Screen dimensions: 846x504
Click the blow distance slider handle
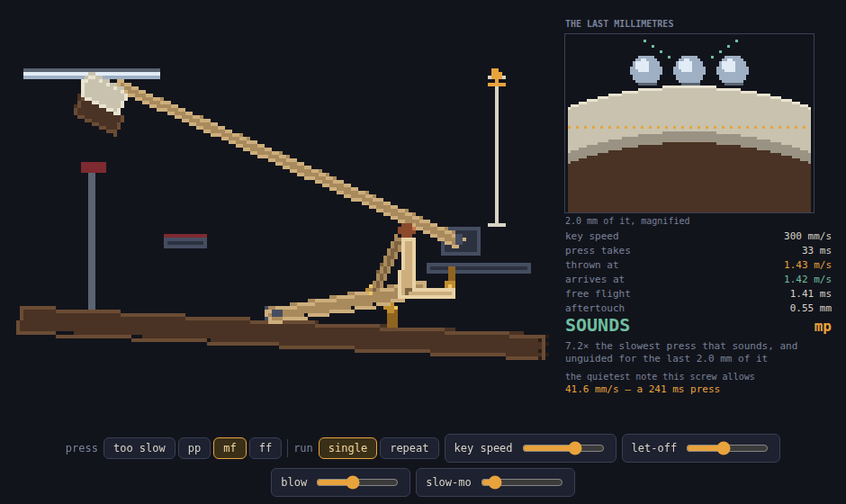click(x=353, y=481)
